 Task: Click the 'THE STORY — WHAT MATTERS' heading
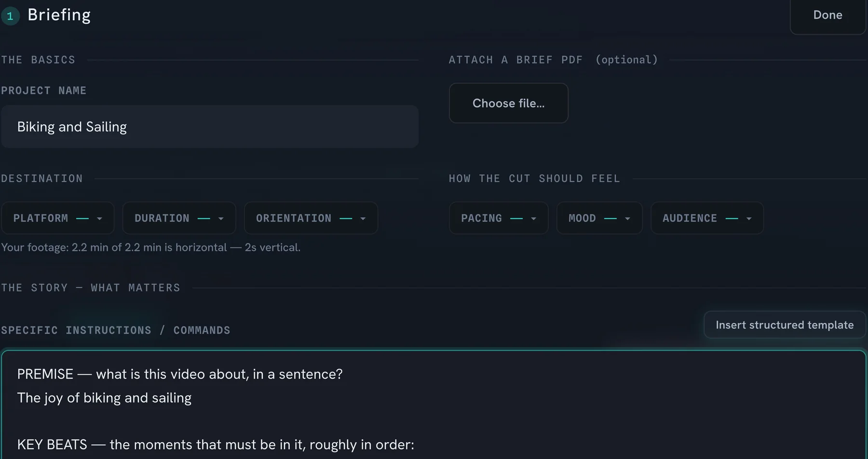tap(91, 288)
